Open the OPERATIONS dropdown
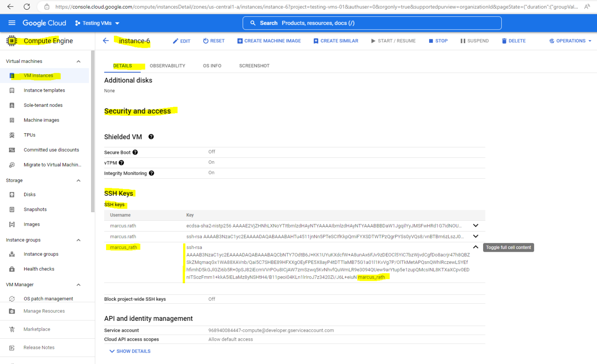Image resolution: width=597 pixels, height=364 pixels. pyautogui.click(x=570, y=40)
